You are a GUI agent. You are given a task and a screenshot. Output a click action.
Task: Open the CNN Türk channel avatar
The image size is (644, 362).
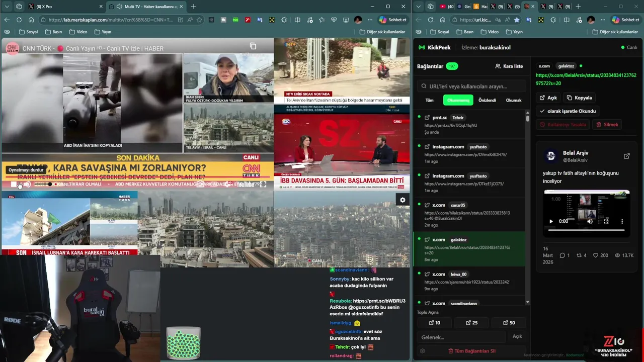[x=12, y=48]
